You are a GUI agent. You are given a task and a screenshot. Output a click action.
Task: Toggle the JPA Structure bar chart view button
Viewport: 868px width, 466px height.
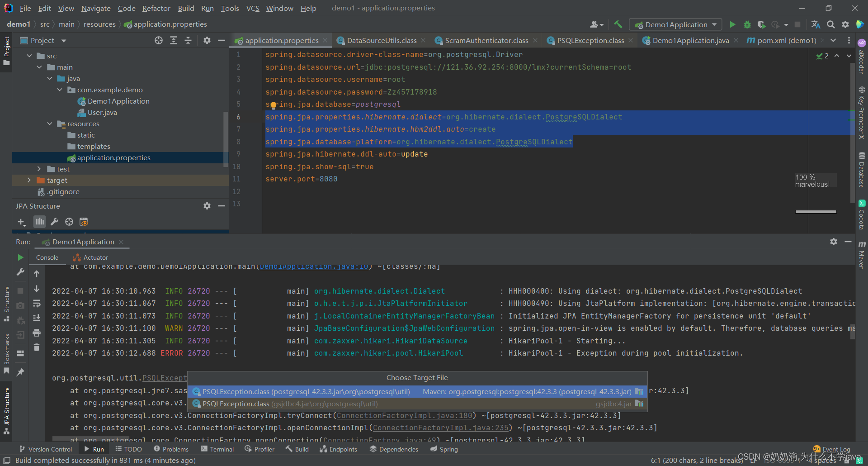point(40,222)
